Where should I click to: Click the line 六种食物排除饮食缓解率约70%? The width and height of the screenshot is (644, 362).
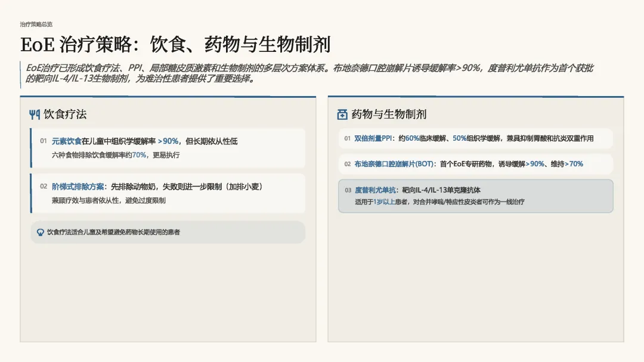[116, 155]
